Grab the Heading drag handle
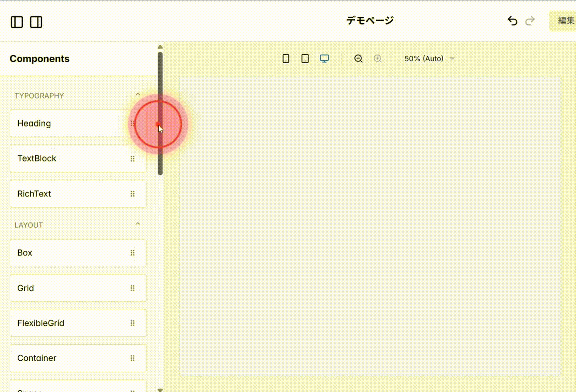 tap(133, 123)
